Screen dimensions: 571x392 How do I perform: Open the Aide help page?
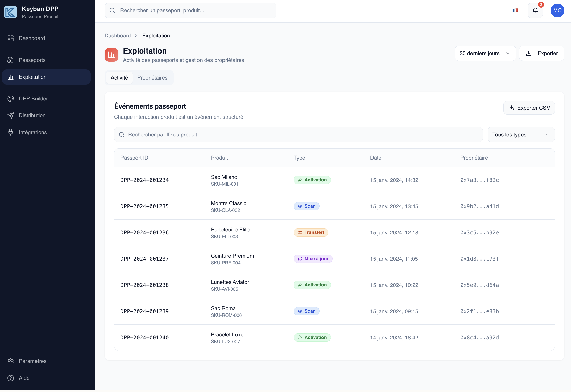[46, 378]
